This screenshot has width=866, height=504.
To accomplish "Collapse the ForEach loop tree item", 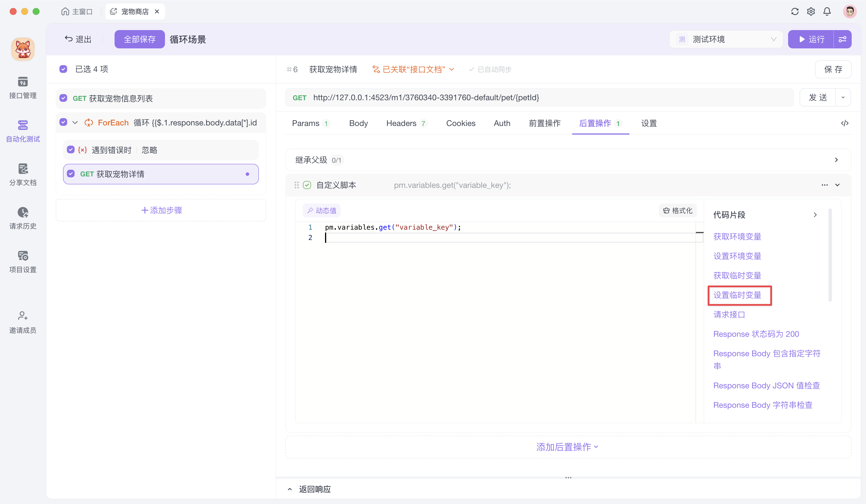I will 75,122.
